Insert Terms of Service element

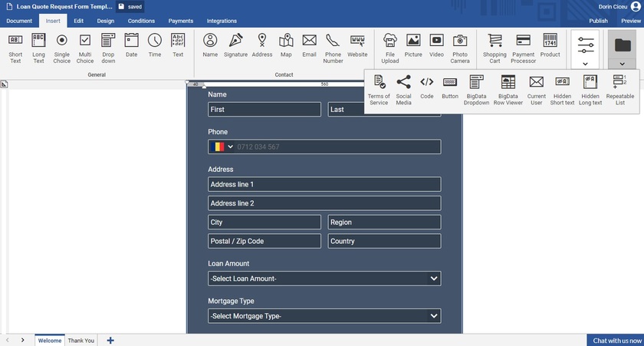379,89
